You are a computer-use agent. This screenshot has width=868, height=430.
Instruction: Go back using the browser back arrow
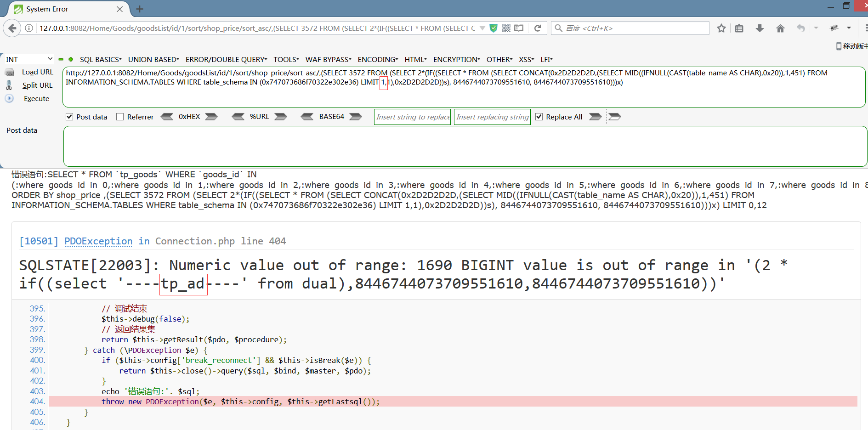point(12,28)
